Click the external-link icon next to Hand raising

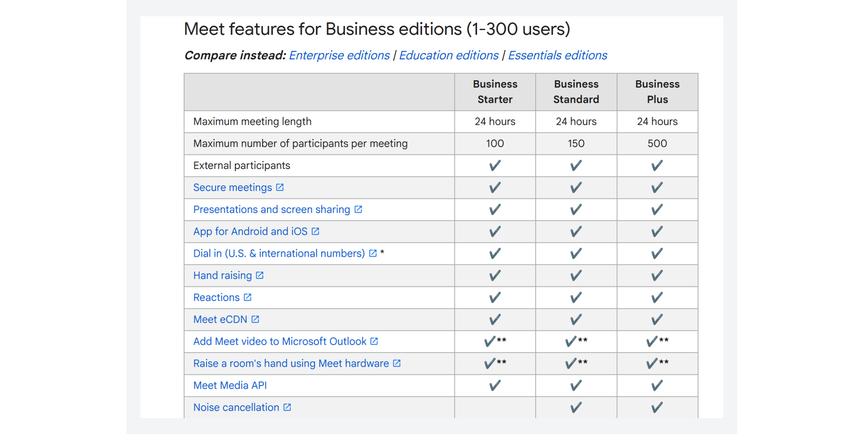pyautogui.click(x=260, y=276)
